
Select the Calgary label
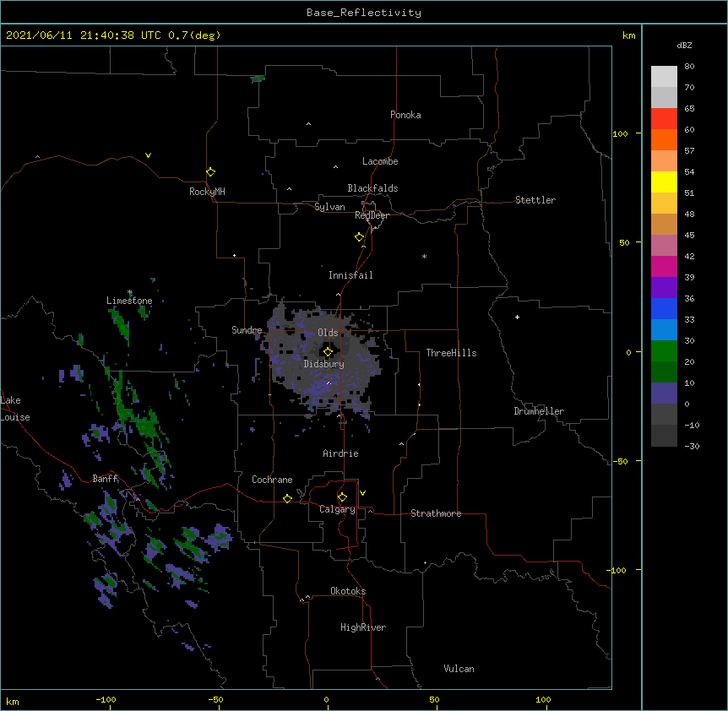click(x=337, y=509)
